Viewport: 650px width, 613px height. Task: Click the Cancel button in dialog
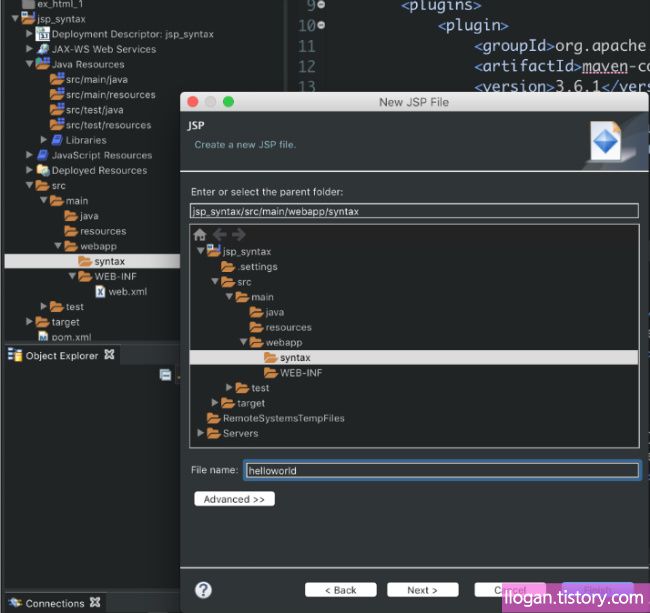coord(510,590)
